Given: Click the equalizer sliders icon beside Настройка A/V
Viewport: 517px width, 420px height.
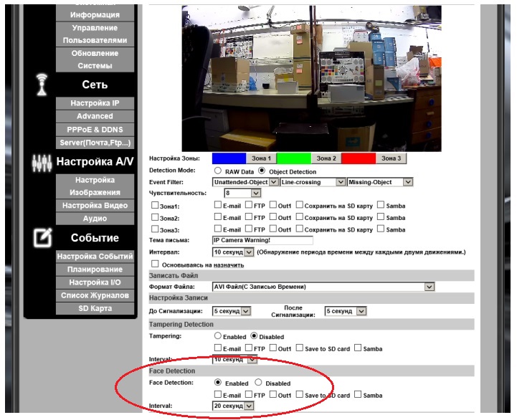Looking at the screenshot, I should click(42, 163).
